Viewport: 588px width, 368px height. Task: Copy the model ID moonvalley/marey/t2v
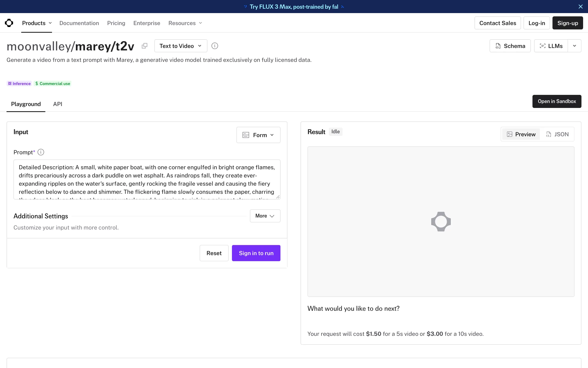145,46
